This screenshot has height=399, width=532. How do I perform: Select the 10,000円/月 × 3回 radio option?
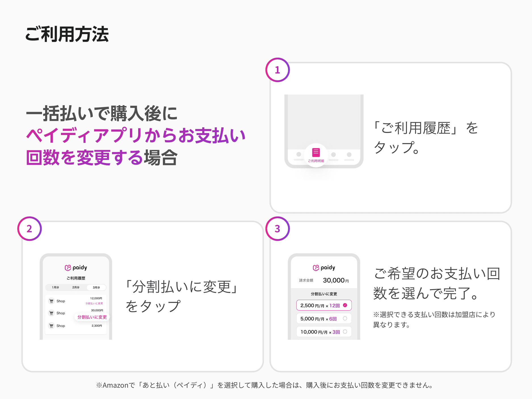pos(345,332)
